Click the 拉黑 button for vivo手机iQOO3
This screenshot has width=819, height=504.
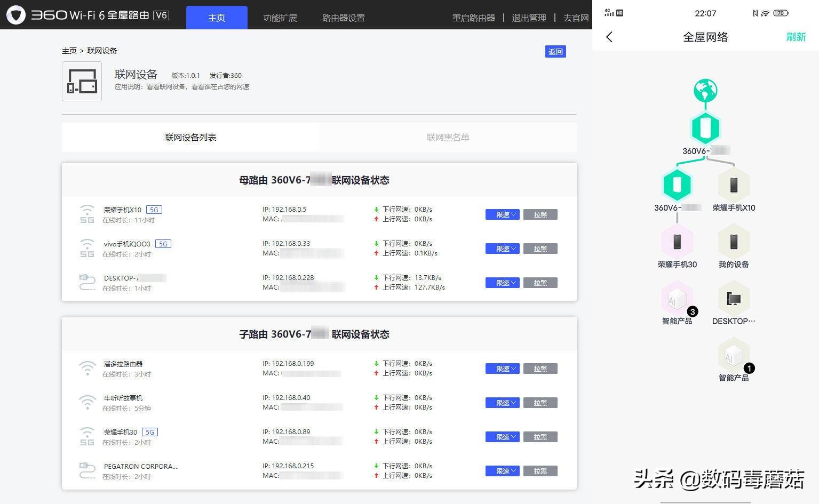(540, 249)
